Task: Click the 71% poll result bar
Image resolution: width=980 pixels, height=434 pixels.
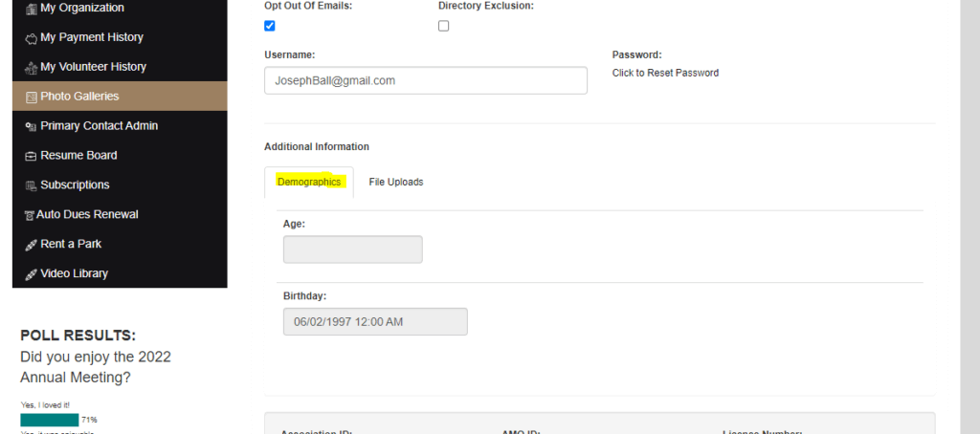Action: tap(50, 420)
